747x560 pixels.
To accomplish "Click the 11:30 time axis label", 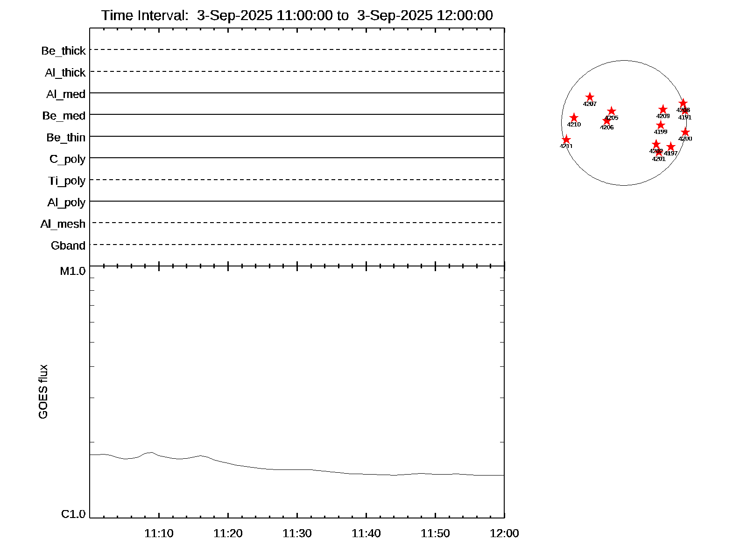I will pos(297,533).
